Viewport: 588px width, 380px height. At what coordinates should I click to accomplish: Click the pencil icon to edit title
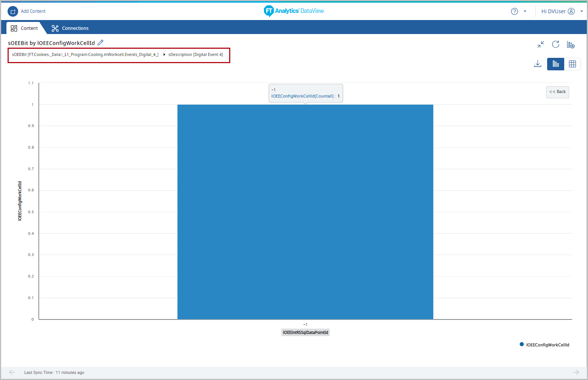pyautogui.click(x=101, y=43)
